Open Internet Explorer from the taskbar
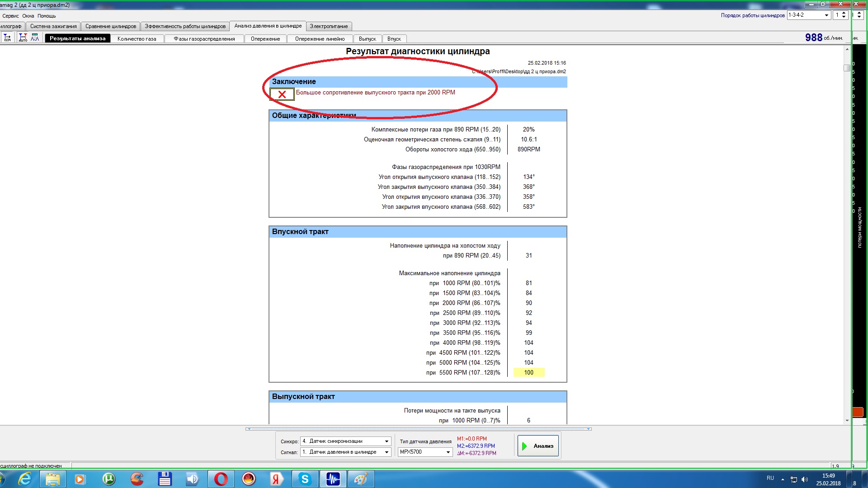The height and width of the screenshot is (488, 868). (x=25, y=479)
